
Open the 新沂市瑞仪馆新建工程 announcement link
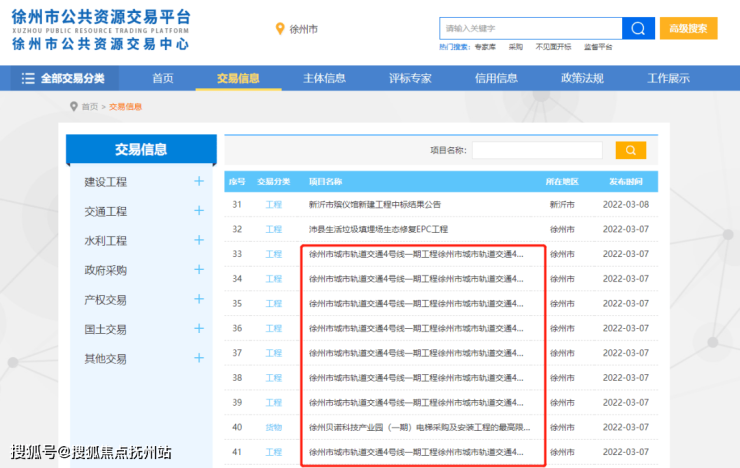coord(375,205)
